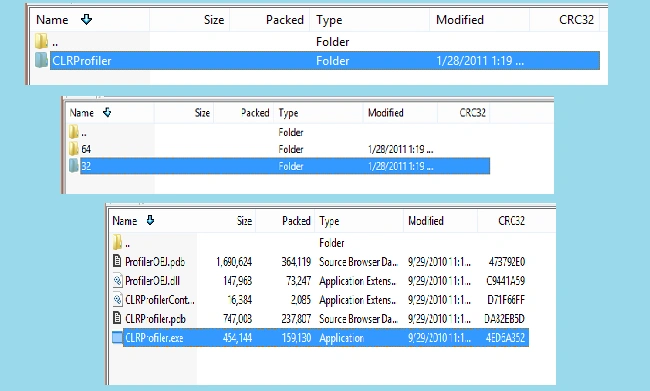Screen dimensions: 650x391
Task: Sort by Packed column in top panel
Action: point(285,20)
